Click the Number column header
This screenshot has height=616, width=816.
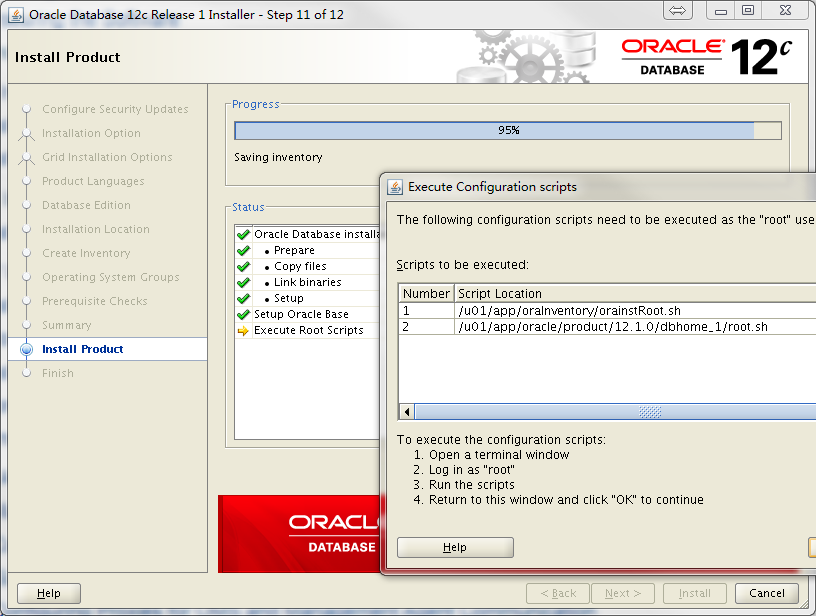coord(426,293)
